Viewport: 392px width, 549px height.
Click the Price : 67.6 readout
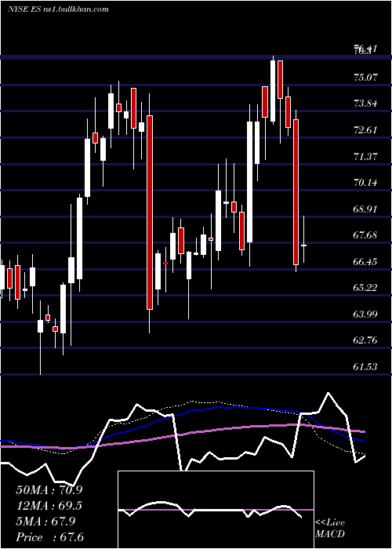pos(49,537)
